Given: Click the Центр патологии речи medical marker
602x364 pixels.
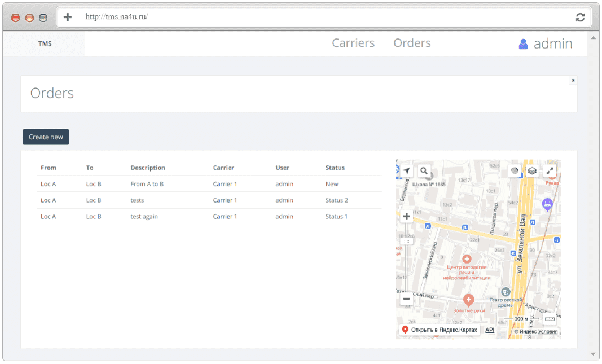Looking at the screenshot, I should pyautogui.click(x=467, y=259).
